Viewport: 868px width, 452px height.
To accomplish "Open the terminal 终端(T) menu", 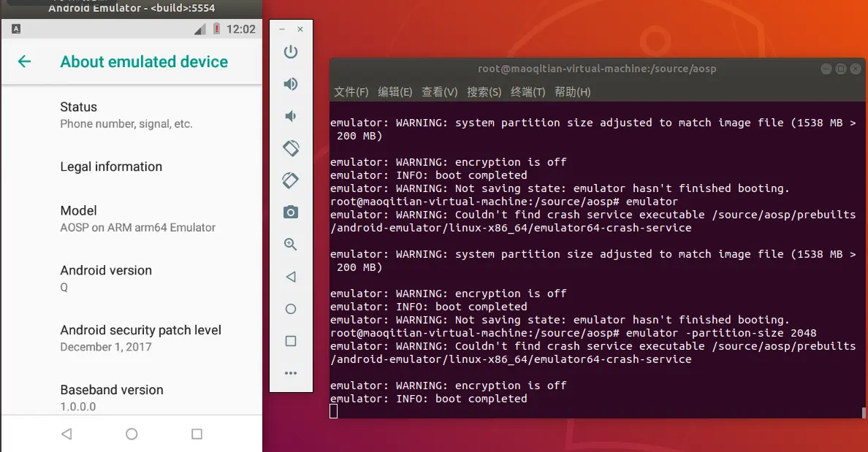I will pos(528,92).
